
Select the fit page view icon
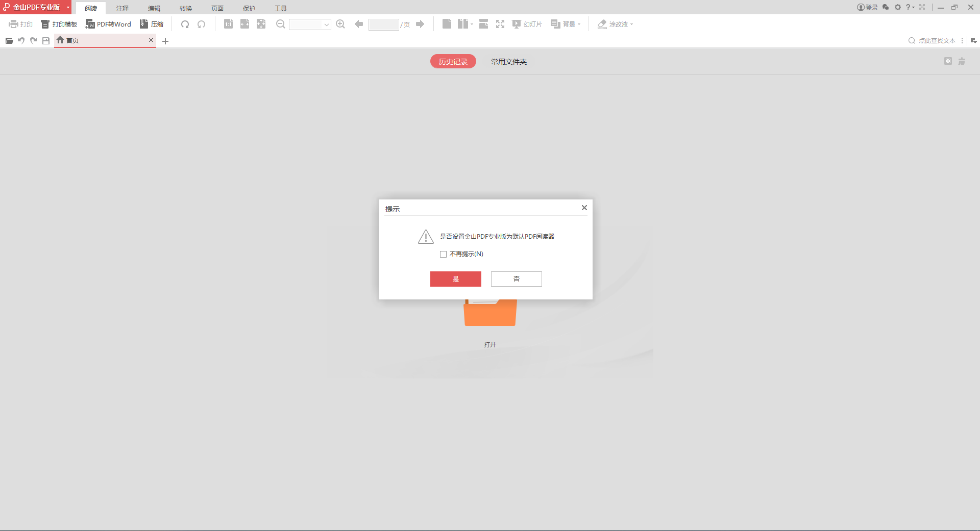click(261, 24)
